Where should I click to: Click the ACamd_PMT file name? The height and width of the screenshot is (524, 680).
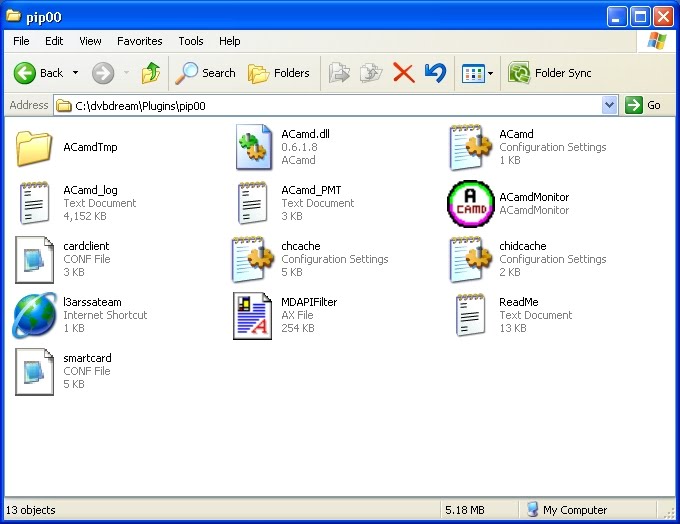pos(311,190)
